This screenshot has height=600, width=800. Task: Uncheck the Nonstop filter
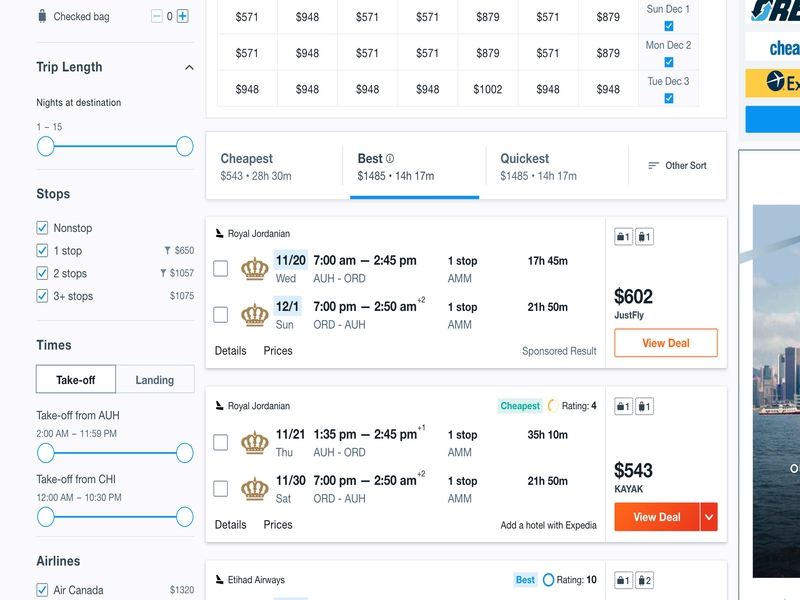42,228
